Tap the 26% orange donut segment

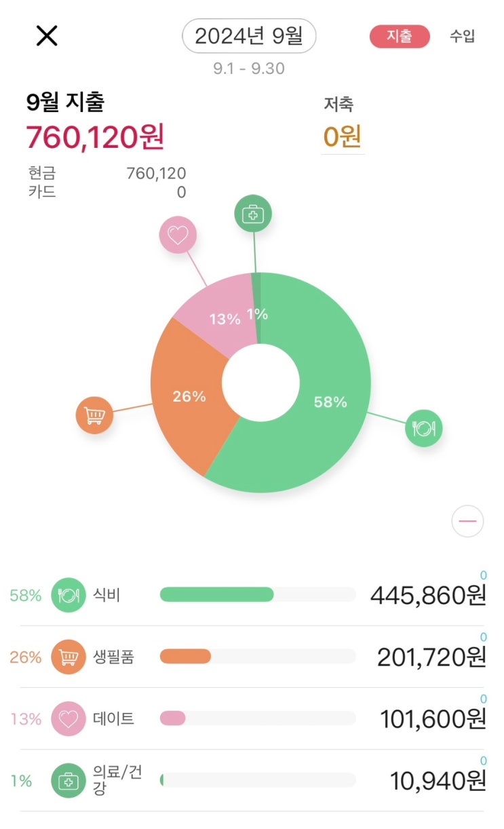[188, 397]
